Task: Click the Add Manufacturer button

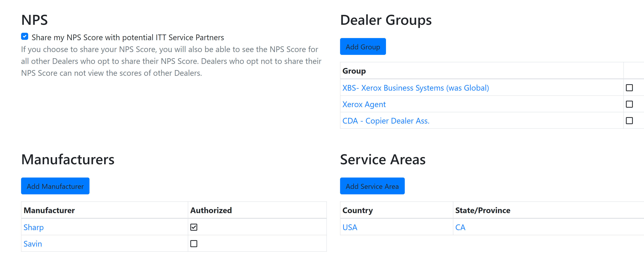Action: pos(55,186)
